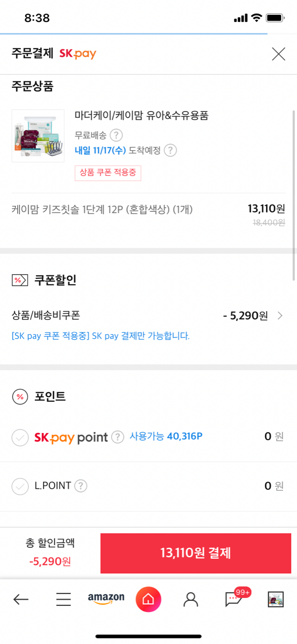Open the hamburger menu icon
Screen dimensions: 297x644
click(x=64, y=599)
